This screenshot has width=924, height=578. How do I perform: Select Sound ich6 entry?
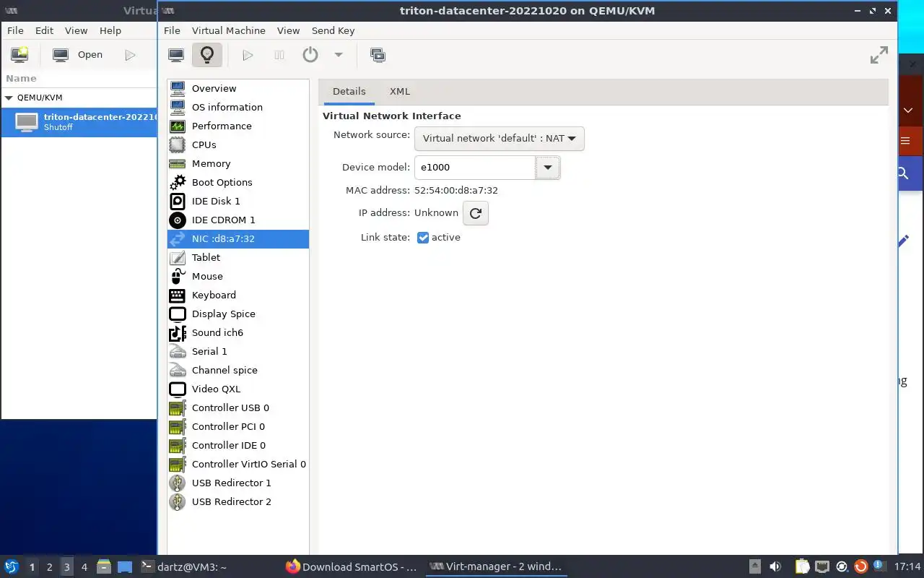[238, 332]
